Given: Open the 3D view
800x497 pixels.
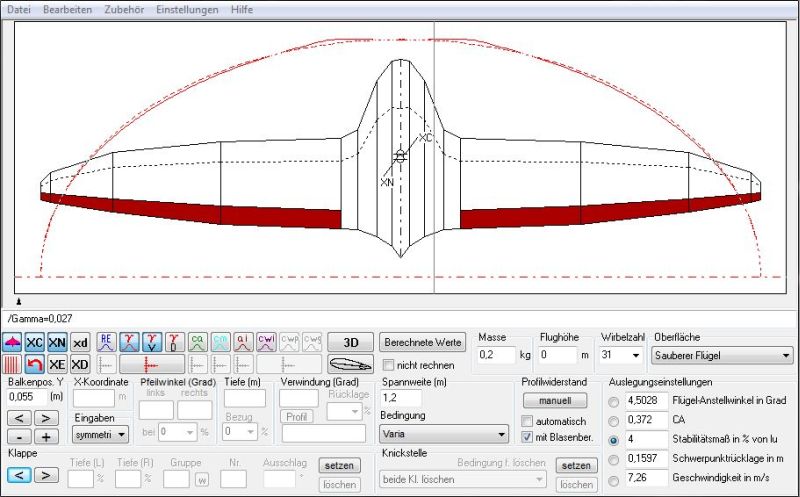Looking at the screenshot, I should tap(350, 343).
